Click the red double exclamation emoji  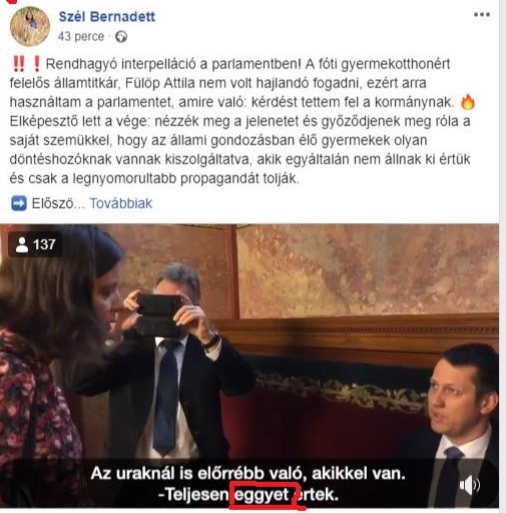[18, 64]
